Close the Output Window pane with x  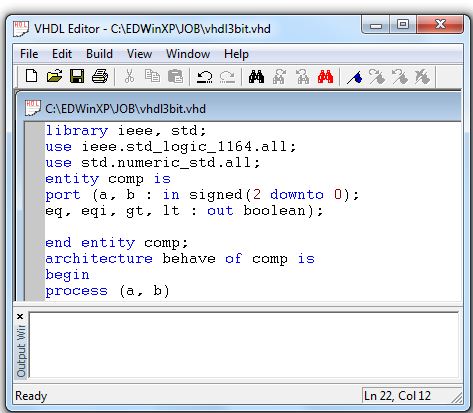tap(20, 316)
